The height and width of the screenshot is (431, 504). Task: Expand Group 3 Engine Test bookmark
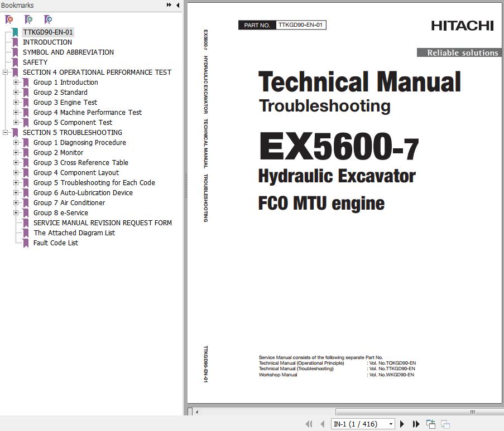tap(16, 103)
